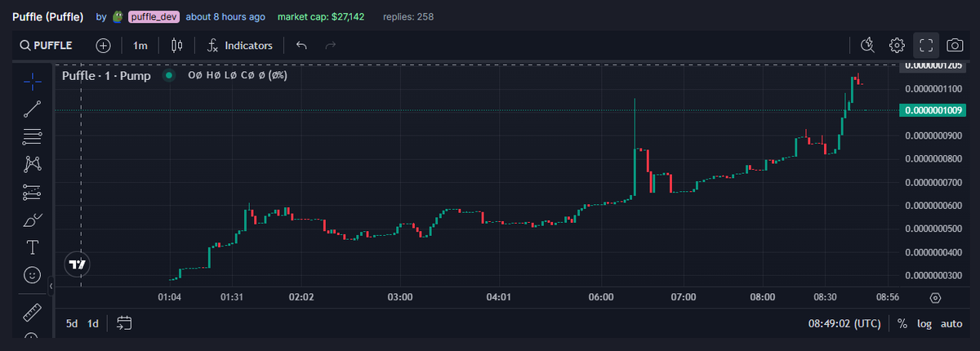Click the TradingView logo badge

pyautogui.click(x=78, y=264)
